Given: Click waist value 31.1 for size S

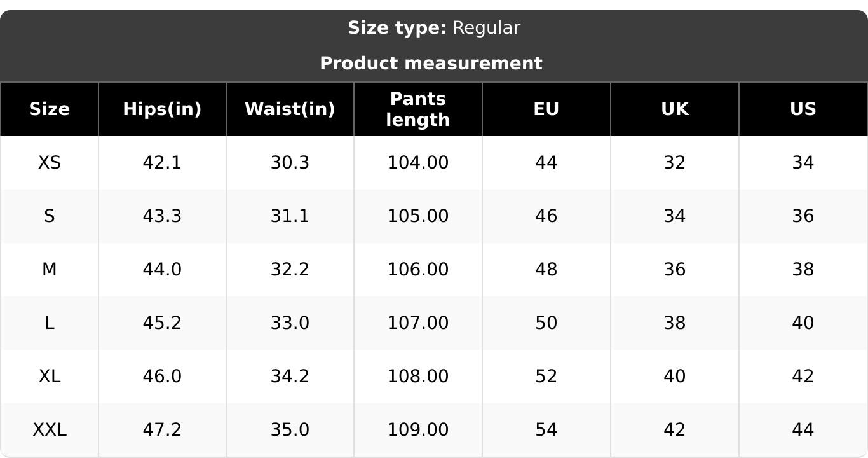Looking at the screenshot, I should [x=290, y=216].
